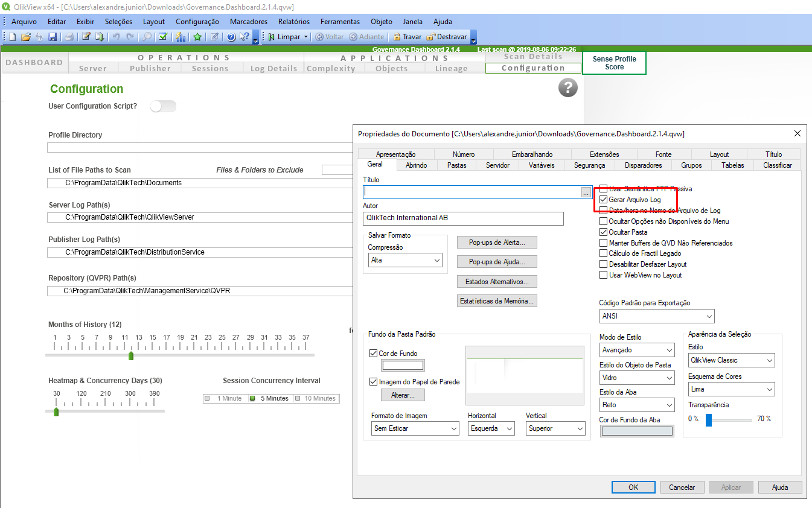This screenshot has height=508, width=812.
Task: Click the Limpar clear selections button
Action: point(284,37)
